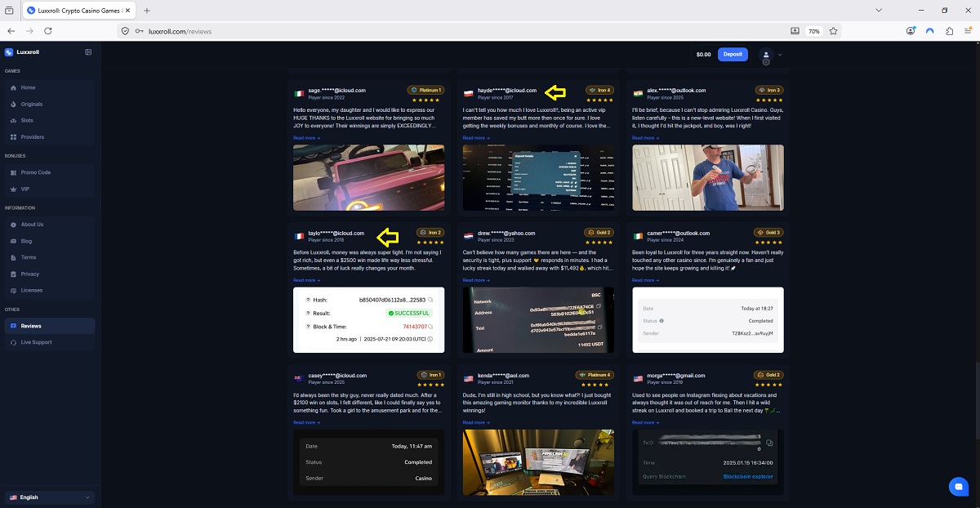Open the VIP page in the sidebar
This screenshot has height=508, width=980.
click(49, 189)
